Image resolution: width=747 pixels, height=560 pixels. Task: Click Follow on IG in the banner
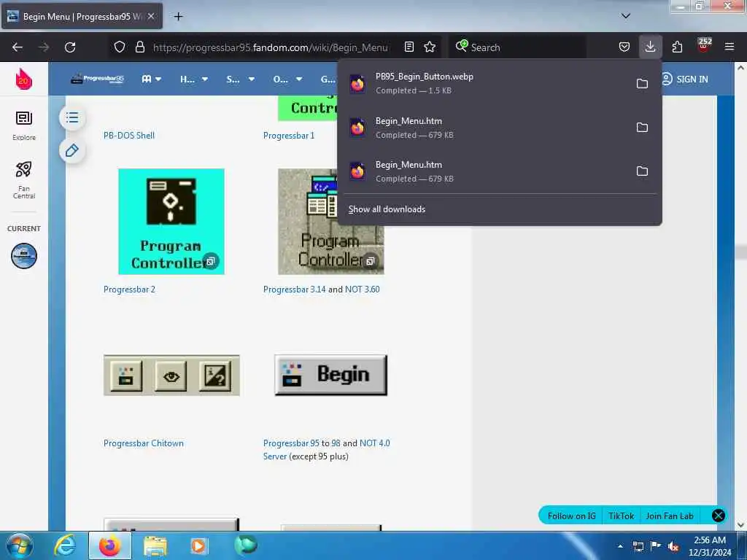(x=571, y=516)
